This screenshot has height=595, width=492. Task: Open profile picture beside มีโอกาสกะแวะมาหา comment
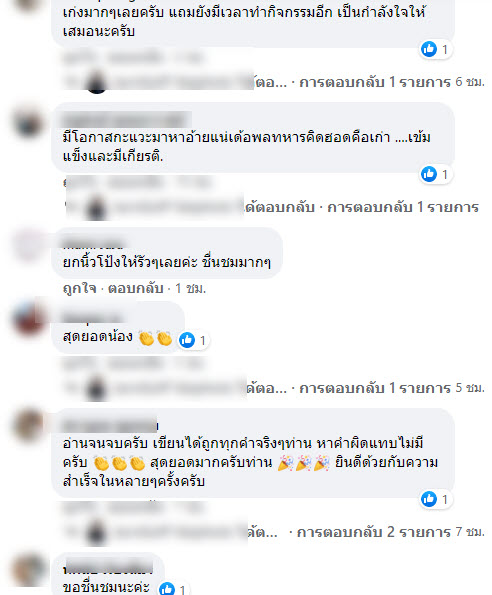28,123
